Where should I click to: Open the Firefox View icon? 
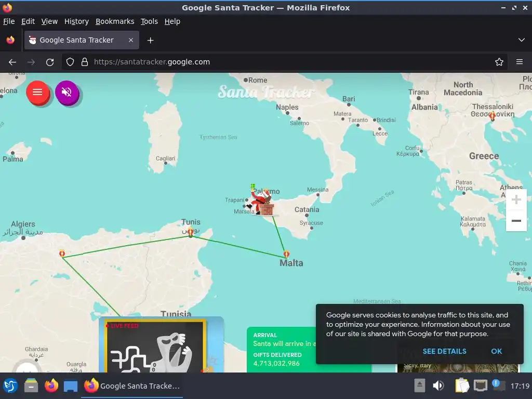click(10, 40)
